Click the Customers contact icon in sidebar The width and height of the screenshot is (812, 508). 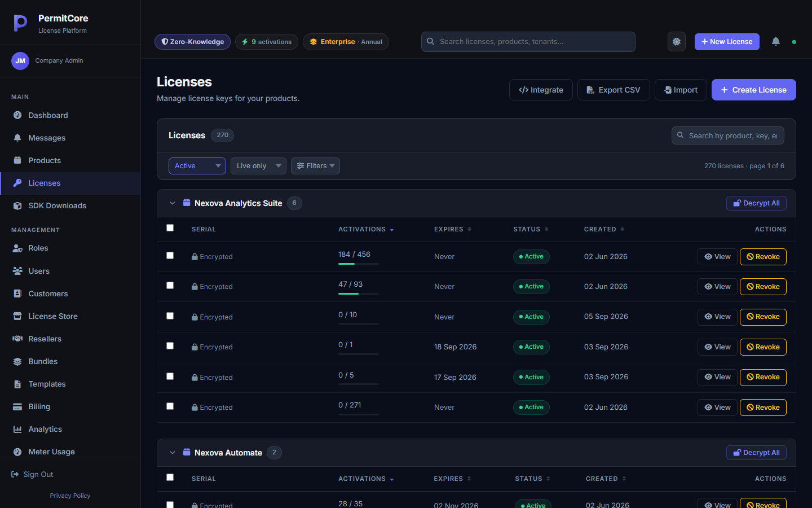17,294
